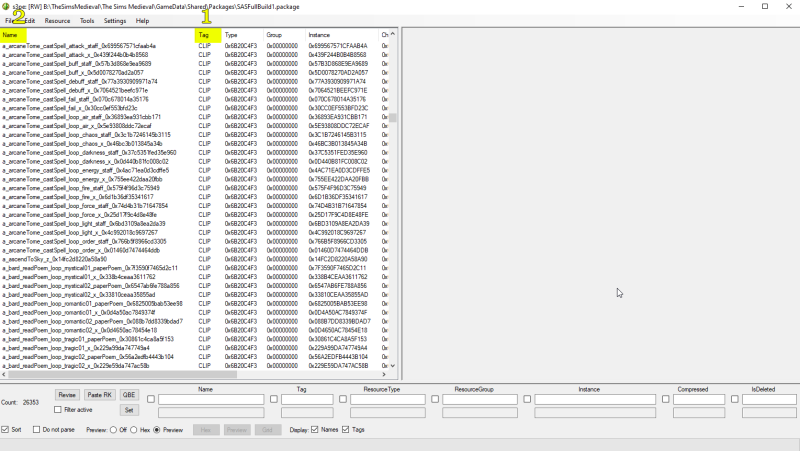This screenshot has width=800, height=451.
Task: Open the Resource menu
Action: tap(58, 20)
